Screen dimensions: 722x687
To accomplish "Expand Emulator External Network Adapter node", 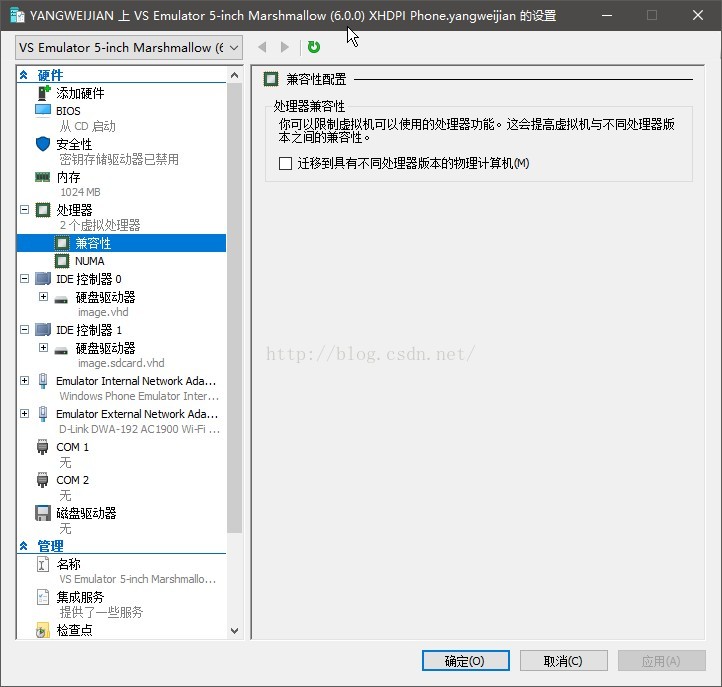I will point(24,414).
